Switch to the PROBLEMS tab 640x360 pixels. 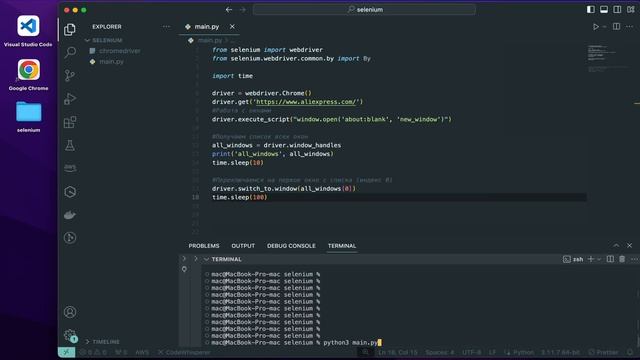point(204,246)
